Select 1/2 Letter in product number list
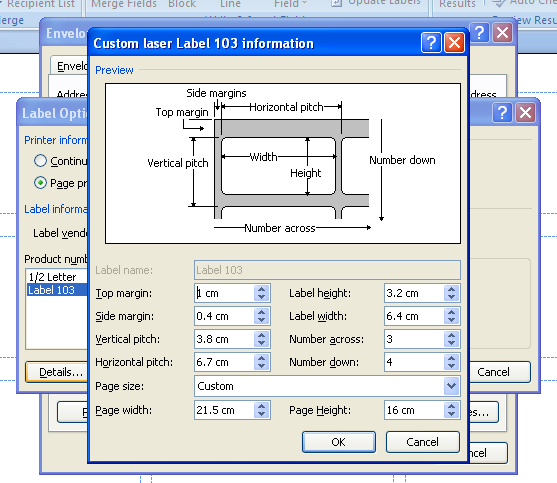This screenshot has width=557, height=483. point(57,277)
